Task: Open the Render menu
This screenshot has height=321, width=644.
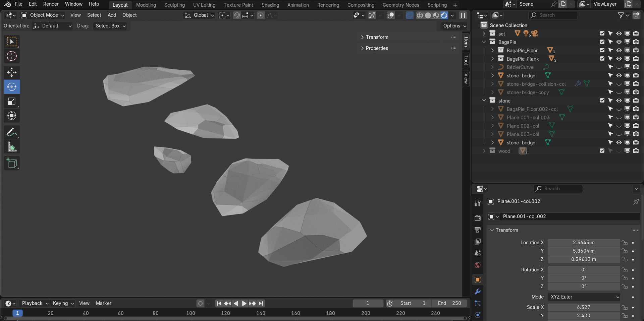Action: click(51, 4)
